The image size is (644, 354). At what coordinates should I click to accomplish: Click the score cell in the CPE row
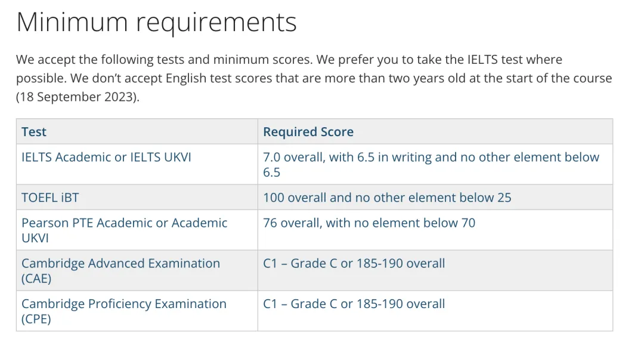[x=354, y=304]
